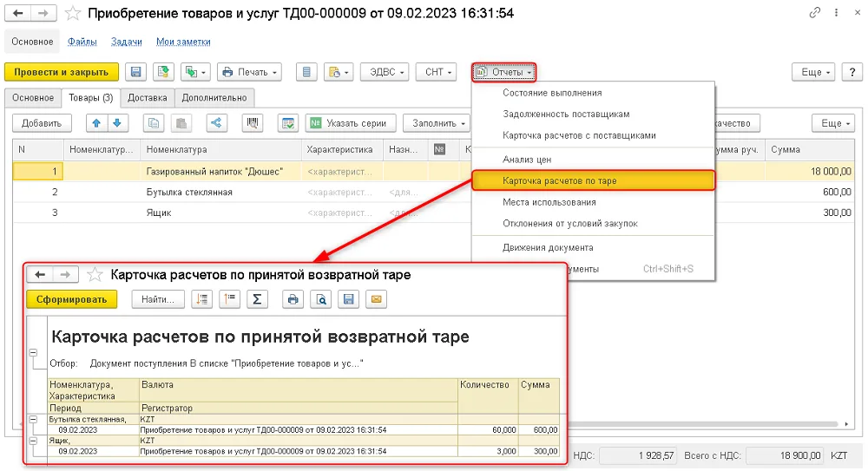Switch to Основное inner tab

33,97
